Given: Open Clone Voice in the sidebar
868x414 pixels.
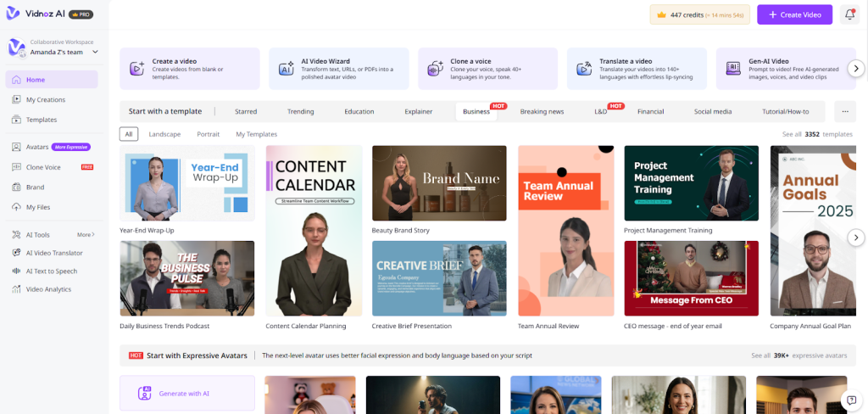Looking at the screenshot, I should [42, 167].
